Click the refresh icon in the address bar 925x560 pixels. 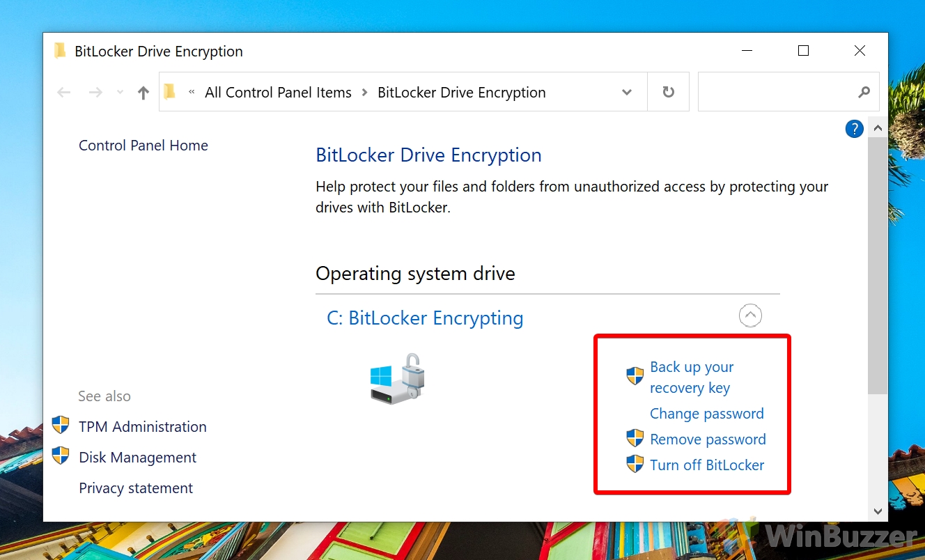[668, 91]
